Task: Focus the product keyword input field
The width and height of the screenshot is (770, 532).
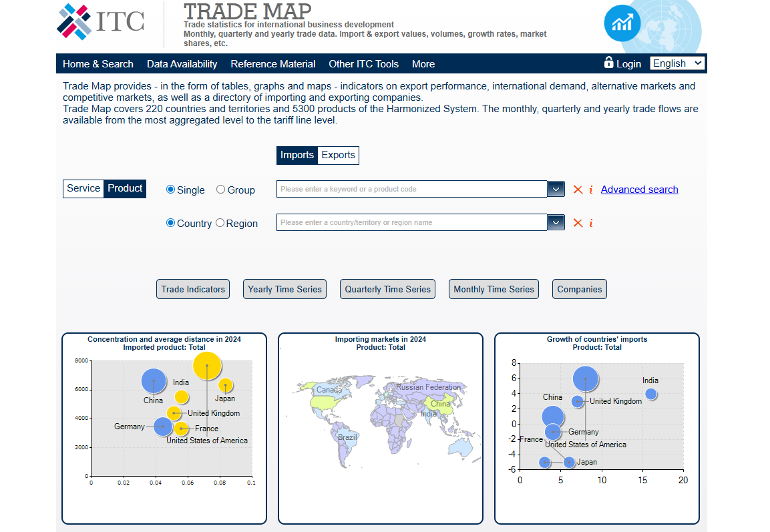Action: tap(411, 189)
